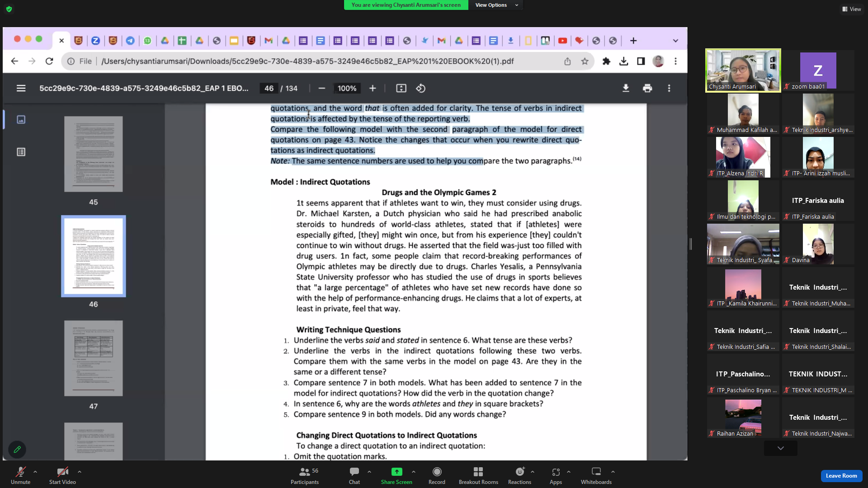Show thumbnails view in PDF sidebar
Viewport: 868px width, 488px height.
coord(21,119)
